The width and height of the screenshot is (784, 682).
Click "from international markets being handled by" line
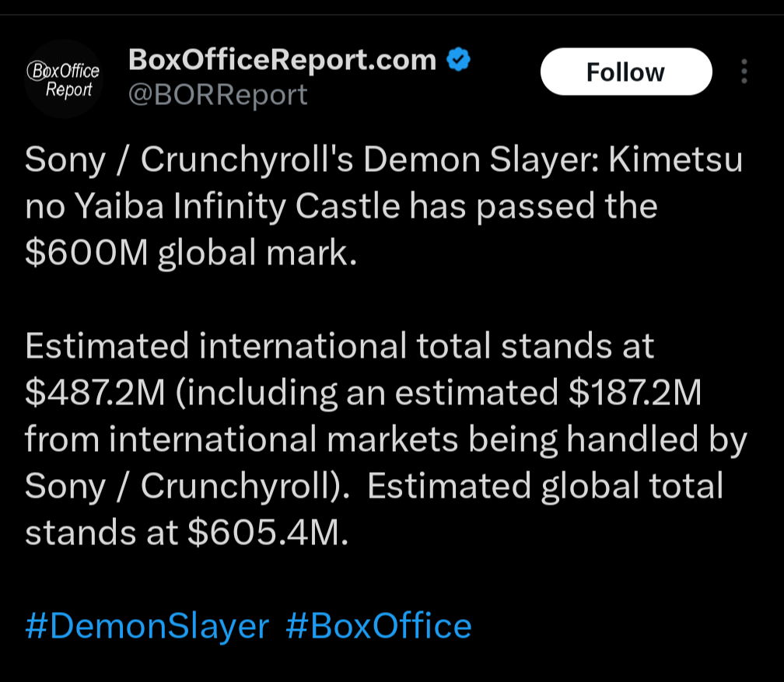tap(386, 440)
